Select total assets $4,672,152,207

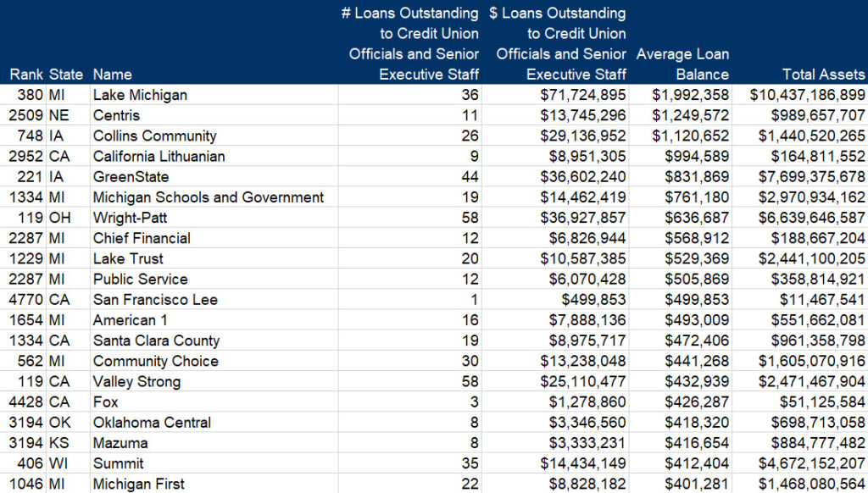coord(811,463)
